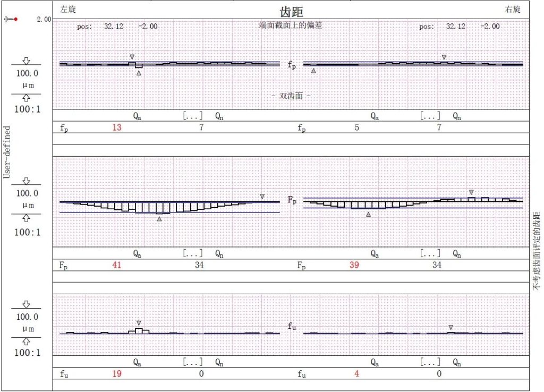544x392 pixels.
Task: Click the up arrow below the top fp scale
Action: click(x=26, y=98)
